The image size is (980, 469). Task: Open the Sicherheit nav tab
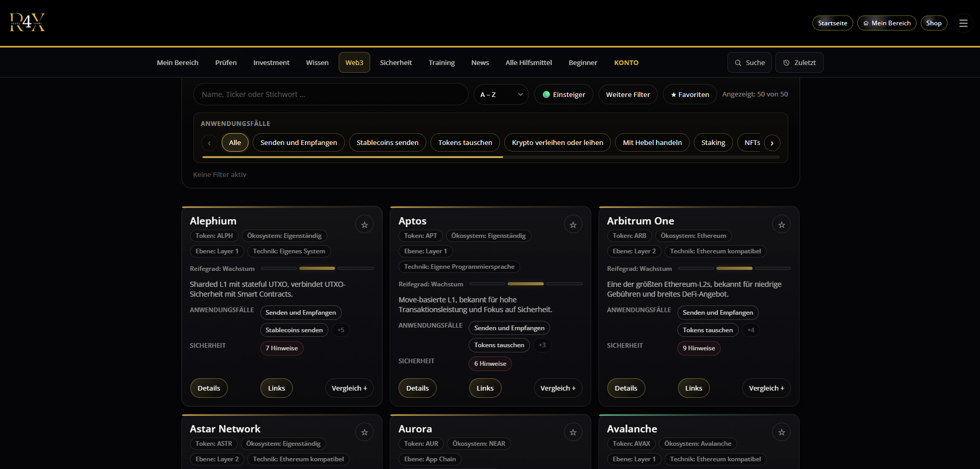(396, 62)
